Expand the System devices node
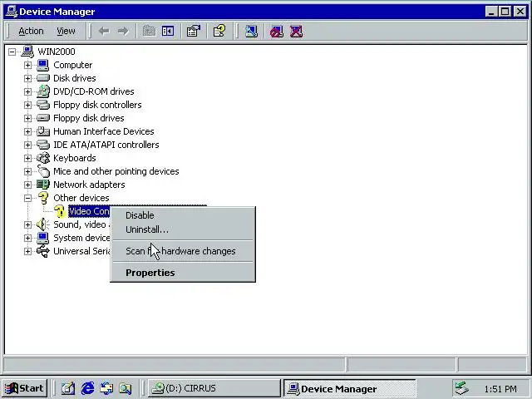Viewport: 532px width, 399px height. click(27, 239)
